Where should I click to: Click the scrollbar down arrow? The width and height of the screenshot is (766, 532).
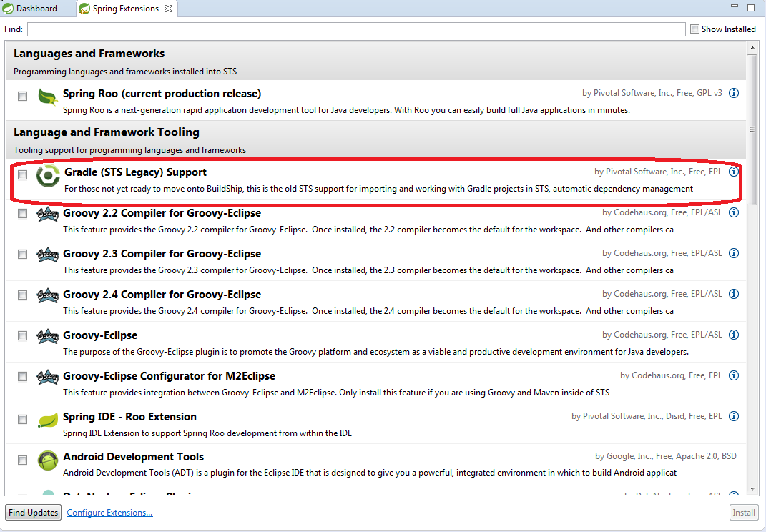[752, 490]
